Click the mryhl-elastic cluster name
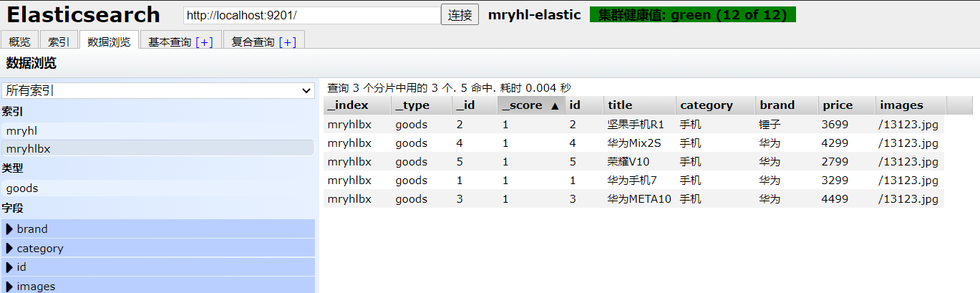Screen dimensions: 980x293 click(x=534, y=15)
